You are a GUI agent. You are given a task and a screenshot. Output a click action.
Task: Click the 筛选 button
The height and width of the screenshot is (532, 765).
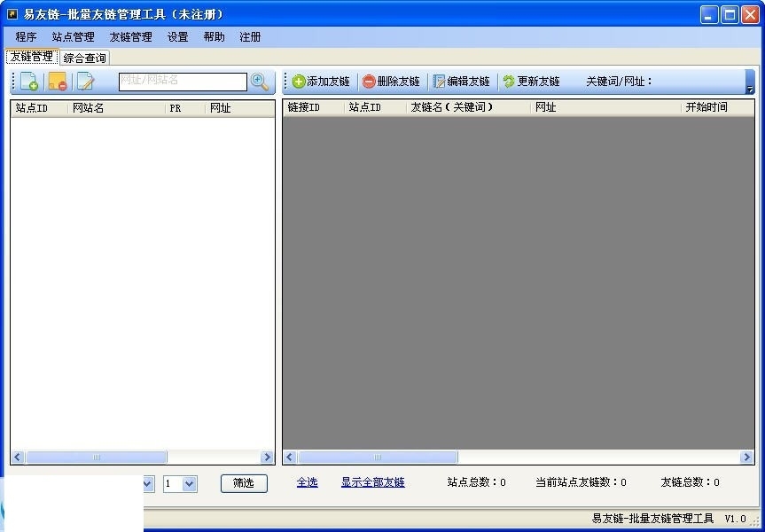pyautogui.click(x=244, y=483)
